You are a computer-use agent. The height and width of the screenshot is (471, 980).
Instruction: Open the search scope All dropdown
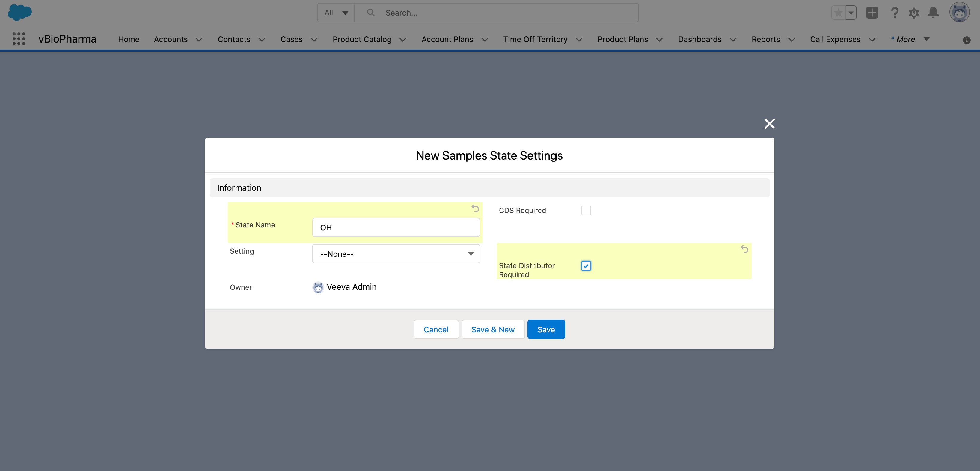[336, 12]
